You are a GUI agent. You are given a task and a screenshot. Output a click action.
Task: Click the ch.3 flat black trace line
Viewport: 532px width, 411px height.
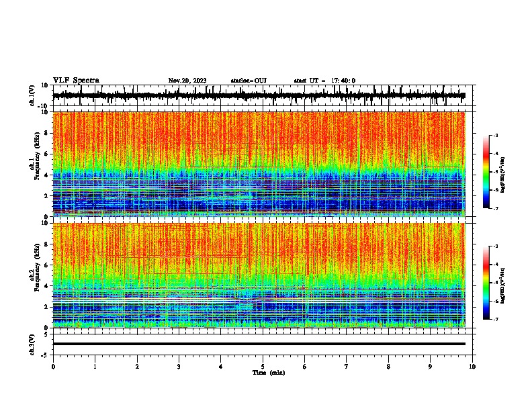pos(259,344)
